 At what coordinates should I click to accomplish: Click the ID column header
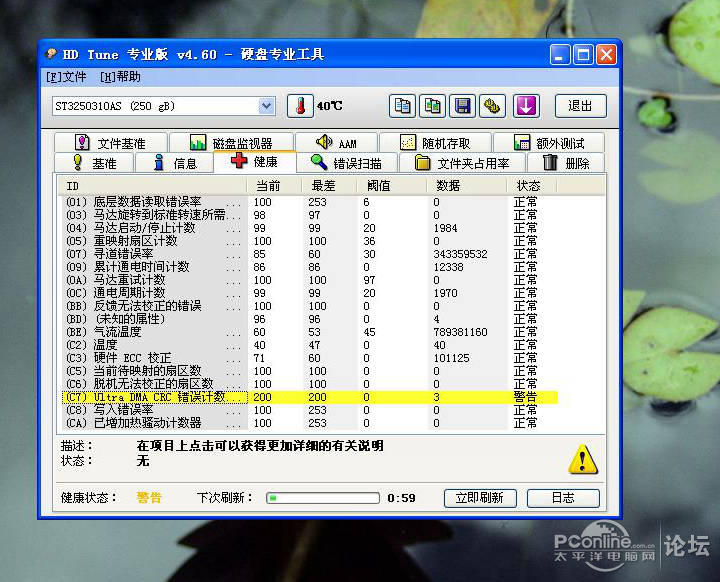[152, 186]
